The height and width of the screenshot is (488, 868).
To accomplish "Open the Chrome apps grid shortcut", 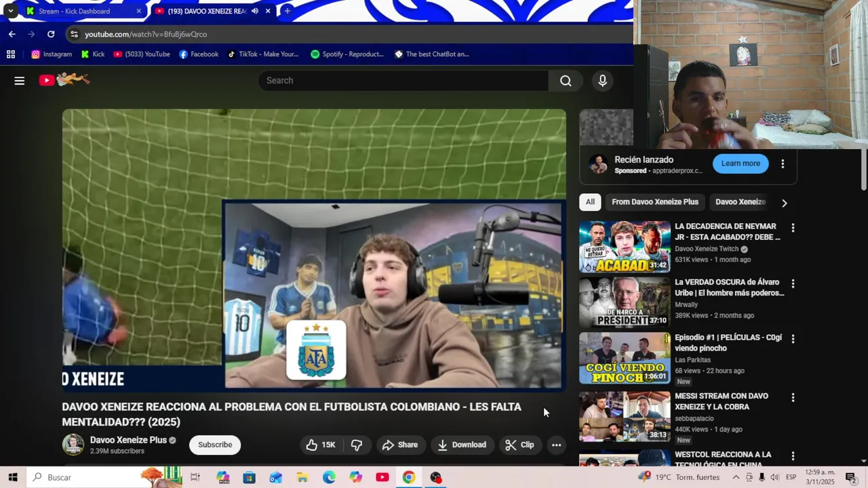I will coord(11,54).
